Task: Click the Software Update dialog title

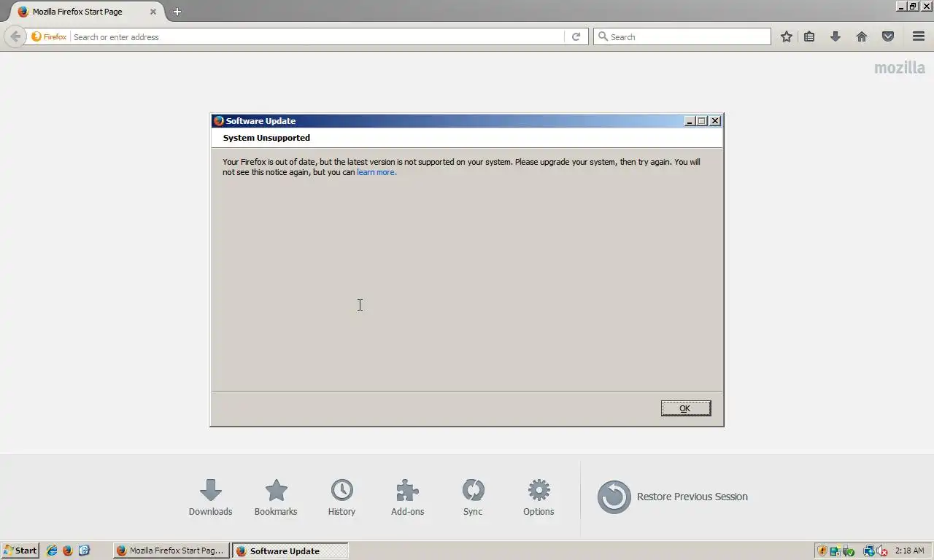Action: [x=260, y=121]
